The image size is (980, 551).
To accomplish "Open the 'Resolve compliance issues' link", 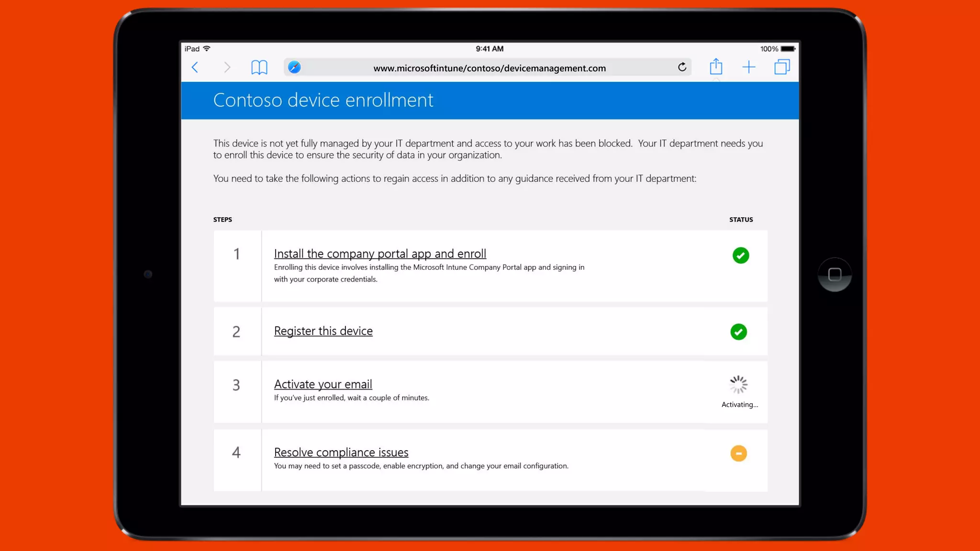I will point(341,452).
